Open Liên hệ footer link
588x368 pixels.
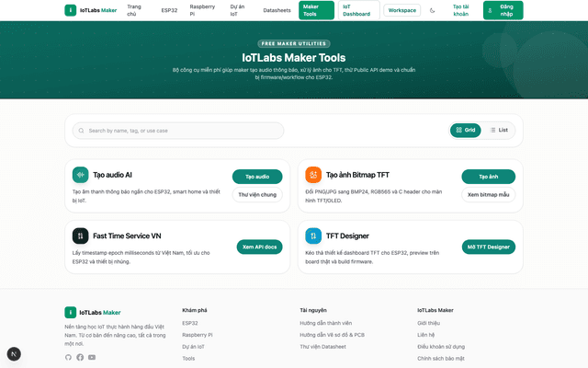[x=426, y=335]
